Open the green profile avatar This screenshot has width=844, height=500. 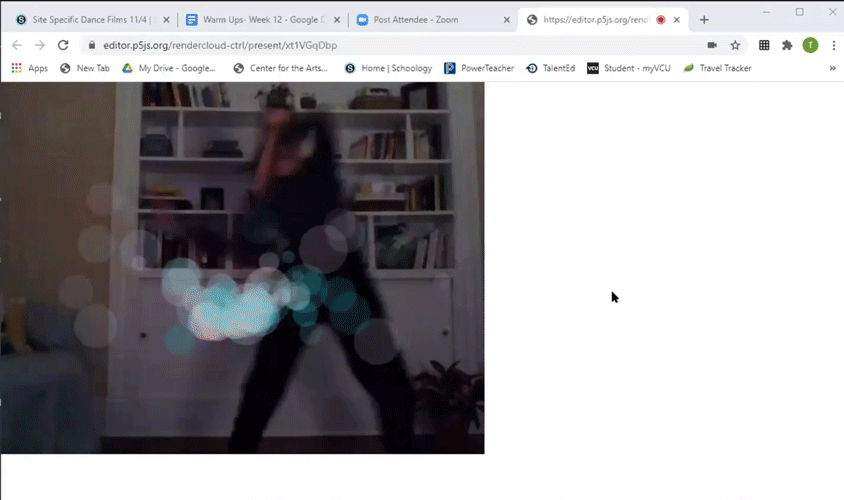click(810, 45)
